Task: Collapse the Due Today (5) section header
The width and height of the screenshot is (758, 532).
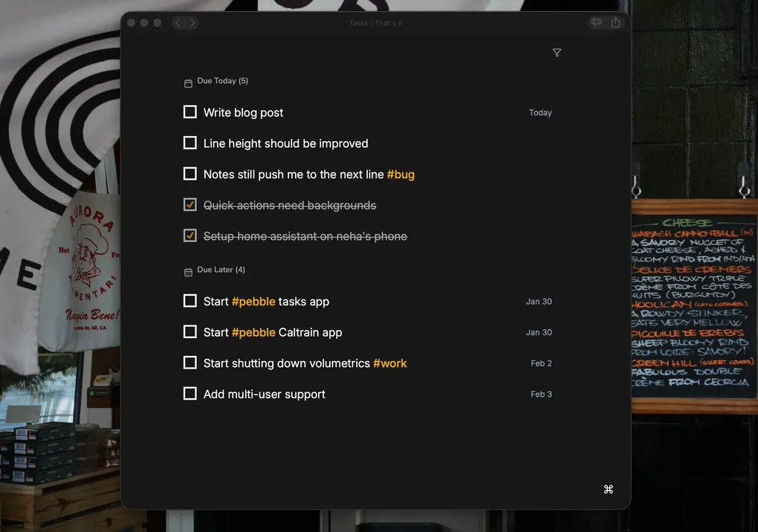Action: tap(222, 81)
